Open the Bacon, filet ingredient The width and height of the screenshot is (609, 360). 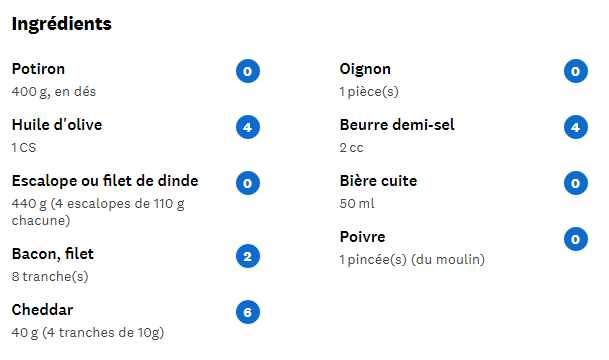(x=53, y=254)
